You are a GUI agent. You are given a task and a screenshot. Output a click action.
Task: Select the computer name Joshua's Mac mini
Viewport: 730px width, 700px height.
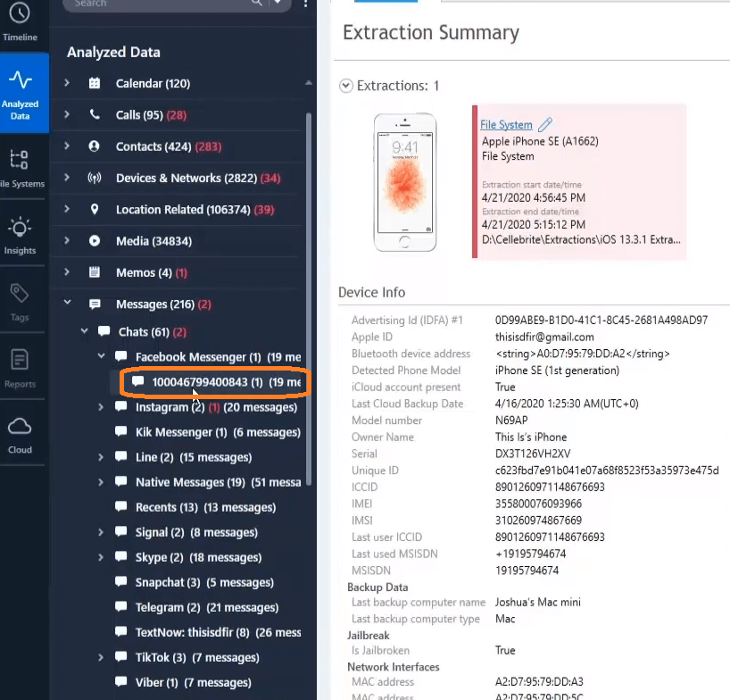pyautogui.click(x=538, y=602)
